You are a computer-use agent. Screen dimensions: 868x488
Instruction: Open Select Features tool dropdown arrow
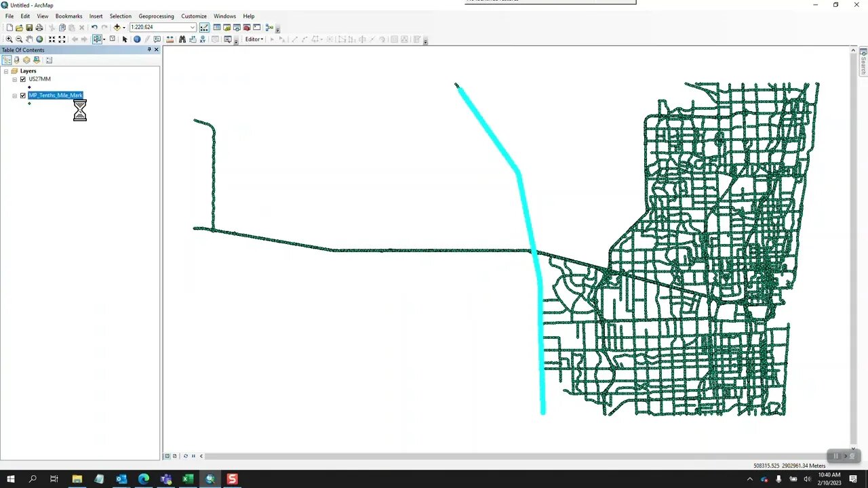(x=104, y=39)
